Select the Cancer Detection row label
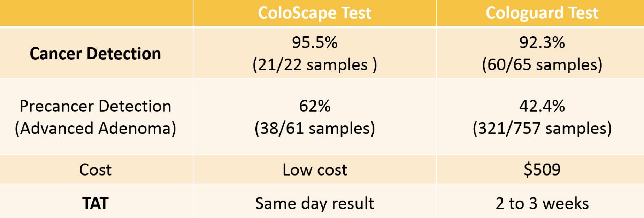The image size is (644, 218). point(95,54)
